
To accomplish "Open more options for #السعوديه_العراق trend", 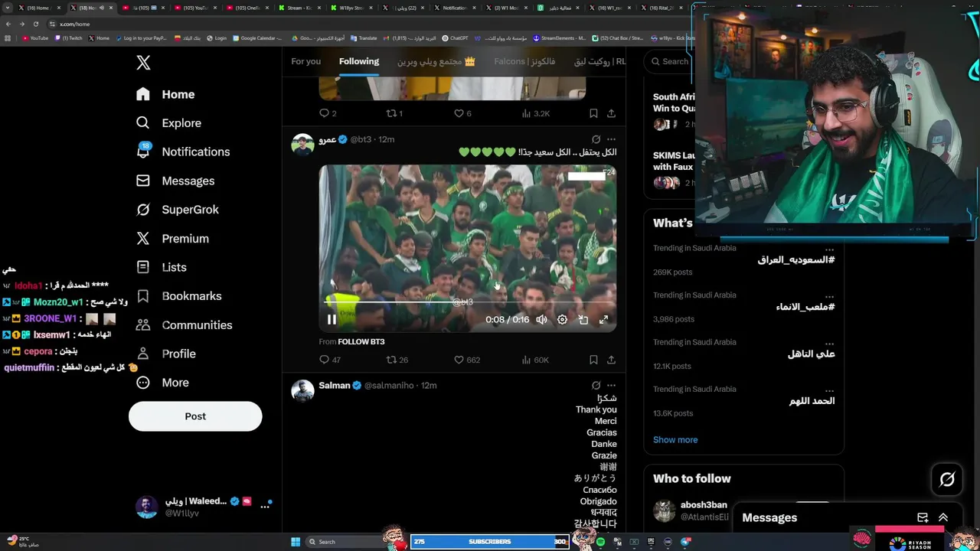I will (x=829, y=249).
